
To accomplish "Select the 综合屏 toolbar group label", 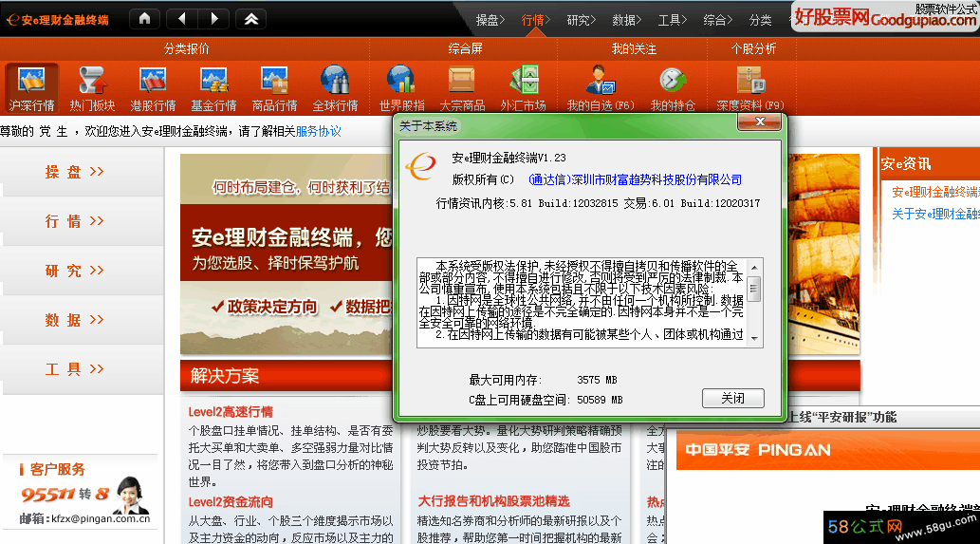I will pyautogui.click(x=465, y=48).
